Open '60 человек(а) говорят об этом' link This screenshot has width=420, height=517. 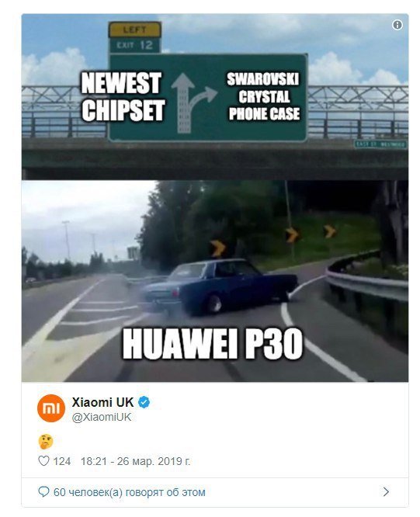tap(129, 492)
